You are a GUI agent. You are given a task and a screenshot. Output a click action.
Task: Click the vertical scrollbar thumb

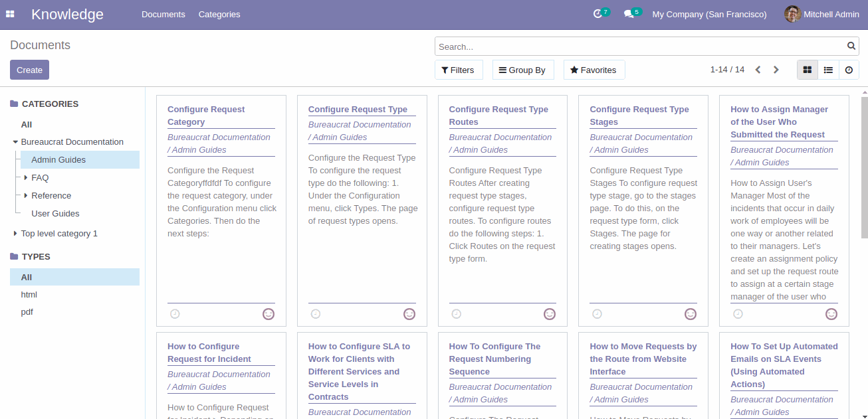864,168
